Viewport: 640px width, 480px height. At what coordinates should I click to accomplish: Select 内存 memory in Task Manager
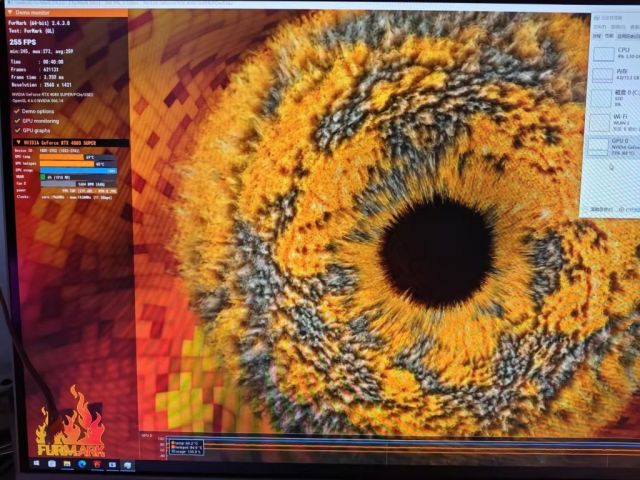point(616,75)
